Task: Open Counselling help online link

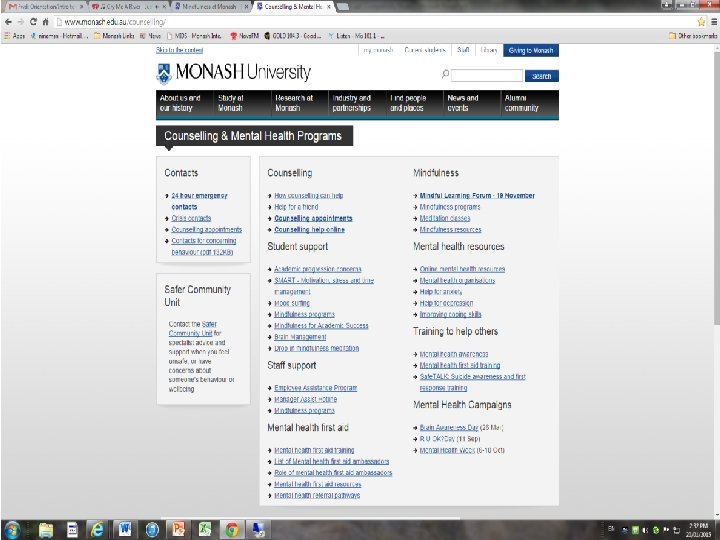Action: [x=309, y=230]
